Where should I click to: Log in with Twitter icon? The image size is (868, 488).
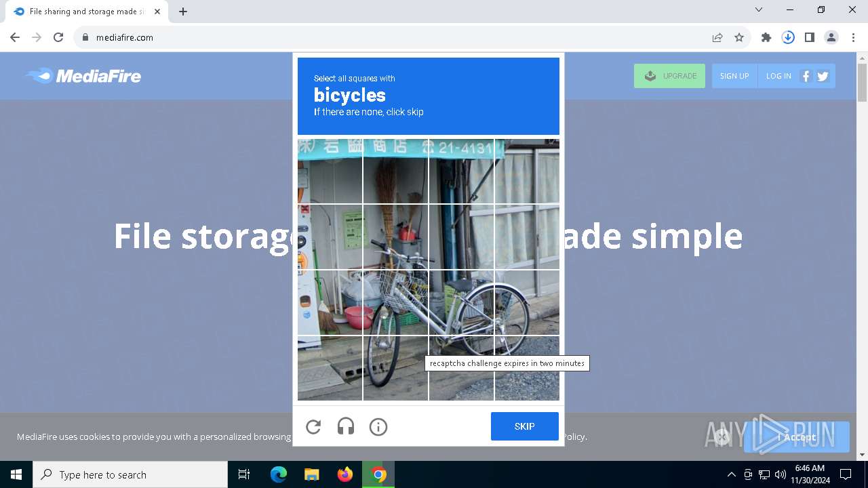tap(823, 76)
